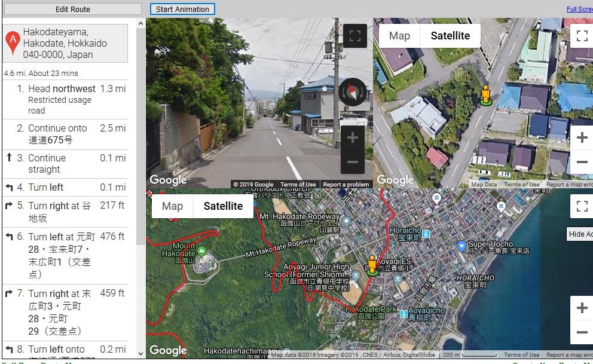Click the Aoyagi Junior High School marker
This screenshot has height=364, width=593.
point(356,276)
